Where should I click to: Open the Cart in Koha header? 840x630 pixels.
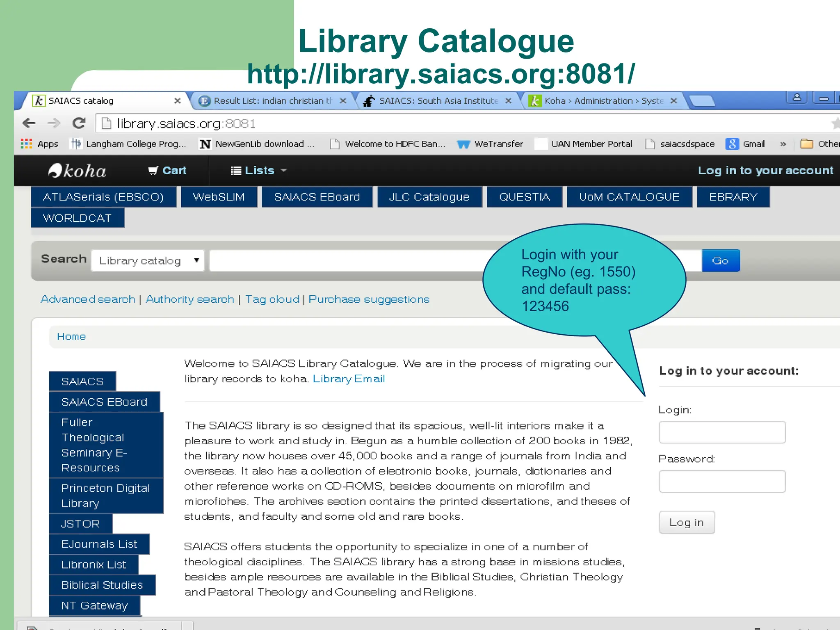(167, 171)
